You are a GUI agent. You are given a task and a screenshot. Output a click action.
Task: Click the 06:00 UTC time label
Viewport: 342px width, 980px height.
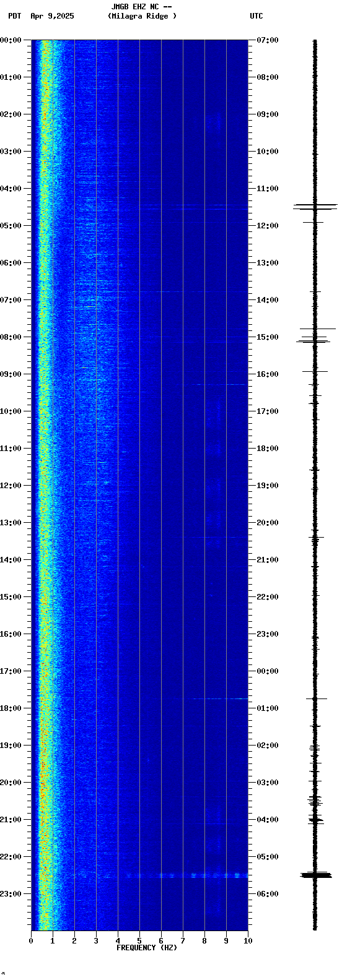point(268,894)
